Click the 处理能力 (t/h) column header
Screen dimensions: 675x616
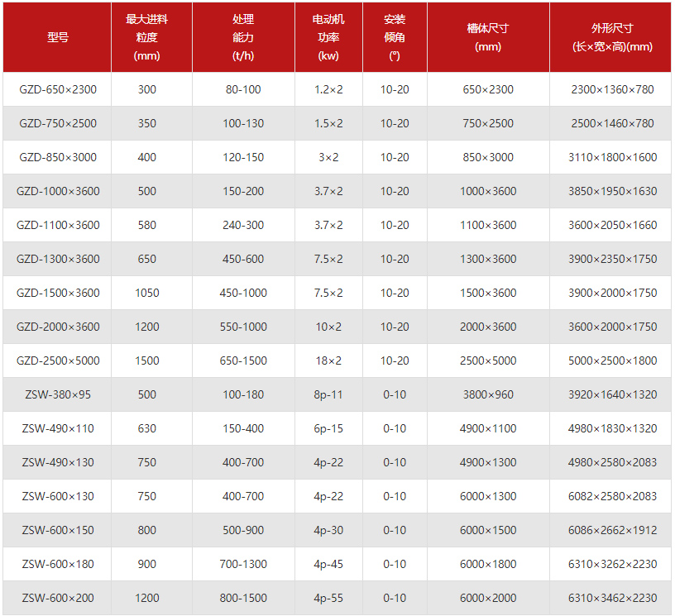click(243, 37)
